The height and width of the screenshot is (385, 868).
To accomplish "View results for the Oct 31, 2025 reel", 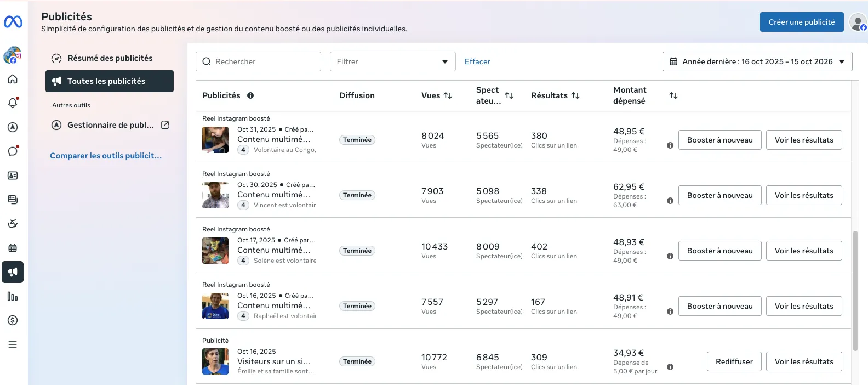I will click(804, 140).
